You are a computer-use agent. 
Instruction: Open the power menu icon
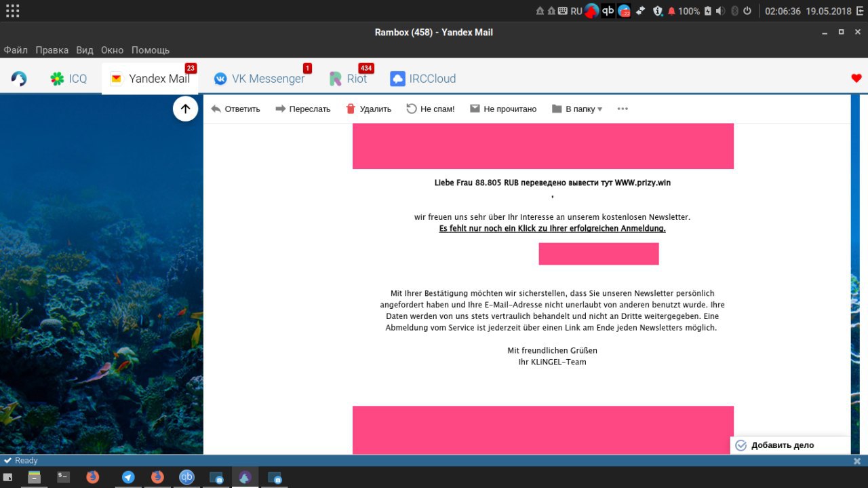747,11
